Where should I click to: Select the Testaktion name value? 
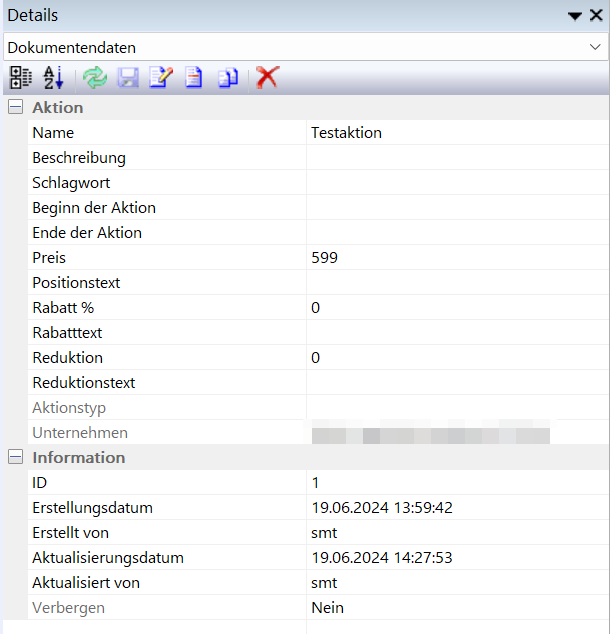click(x=346, y=133)
